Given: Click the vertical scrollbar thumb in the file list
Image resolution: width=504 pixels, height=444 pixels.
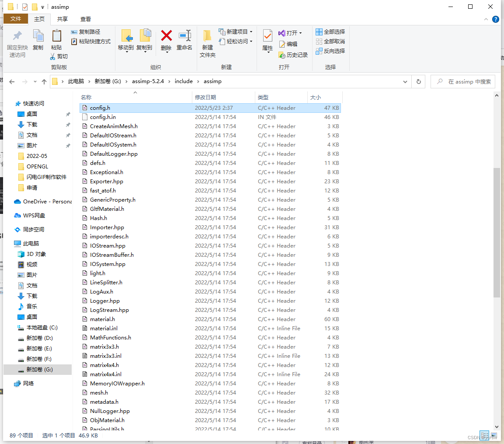Looking at the screenshot, I should point(497,232).
